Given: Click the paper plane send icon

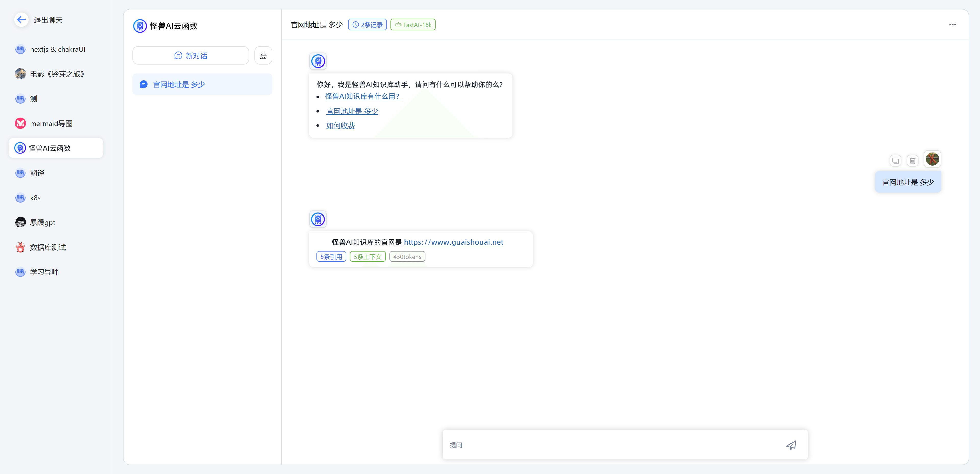Looking at the screenshot, I should 791,445.
